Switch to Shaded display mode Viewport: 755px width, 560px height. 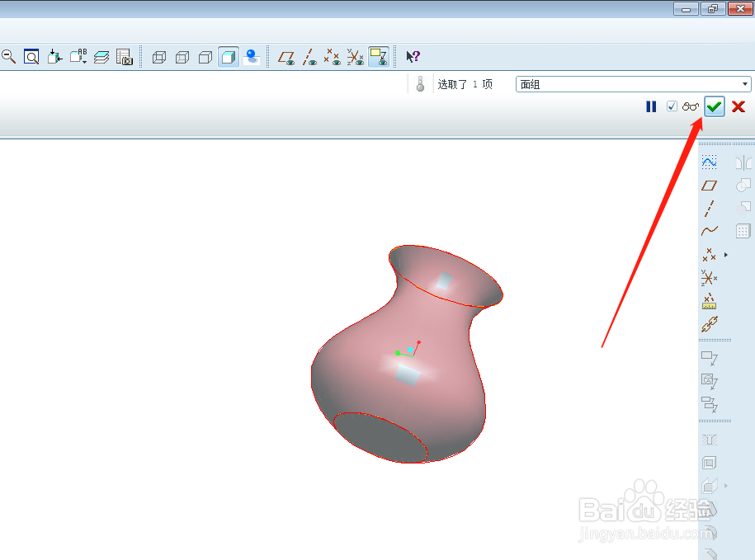(229, 57)
